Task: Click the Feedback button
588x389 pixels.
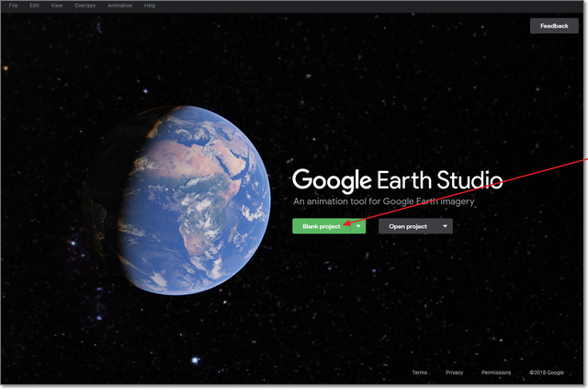Action: 554,26
